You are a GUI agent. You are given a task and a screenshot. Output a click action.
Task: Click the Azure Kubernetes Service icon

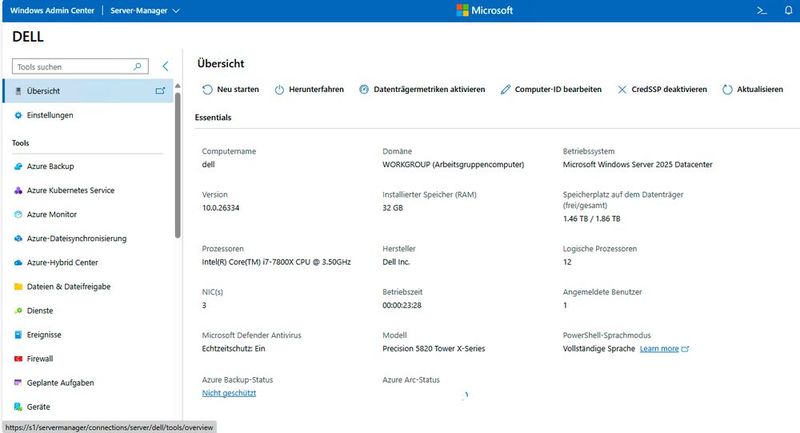(18, 190)
